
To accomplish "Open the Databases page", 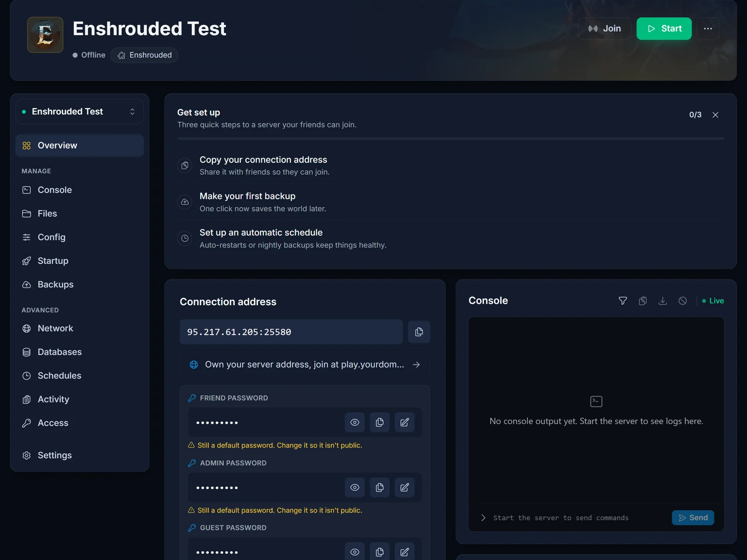I will coord(80,352).
